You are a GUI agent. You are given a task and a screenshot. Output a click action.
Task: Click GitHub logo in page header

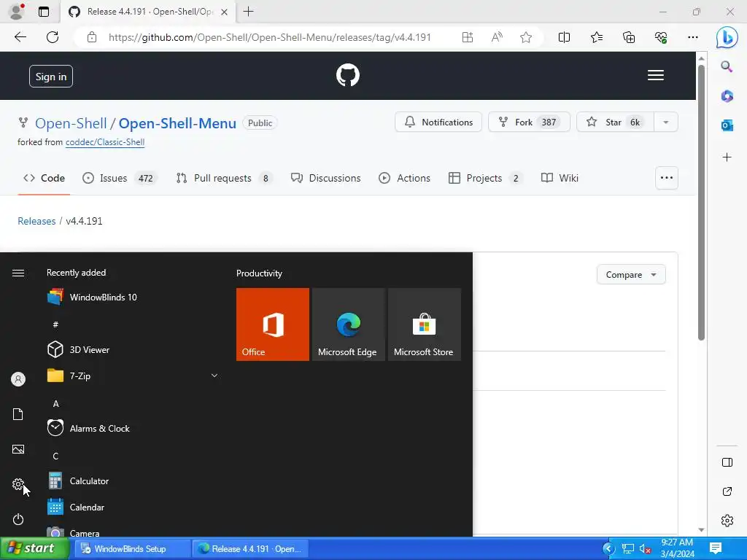(348, 75)
